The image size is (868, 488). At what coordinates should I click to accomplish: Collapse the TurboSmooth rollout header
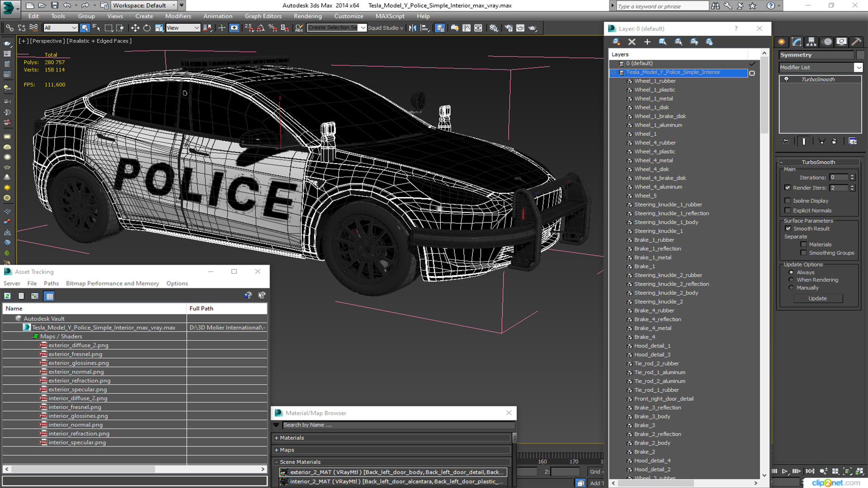(x=818, y=162)
